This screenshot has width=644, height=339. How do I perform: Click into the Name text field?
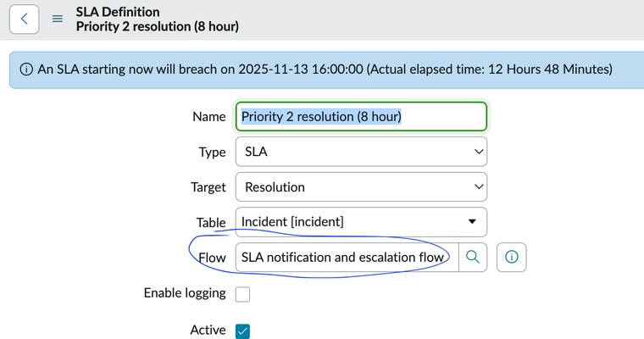[x=361, y=117]
